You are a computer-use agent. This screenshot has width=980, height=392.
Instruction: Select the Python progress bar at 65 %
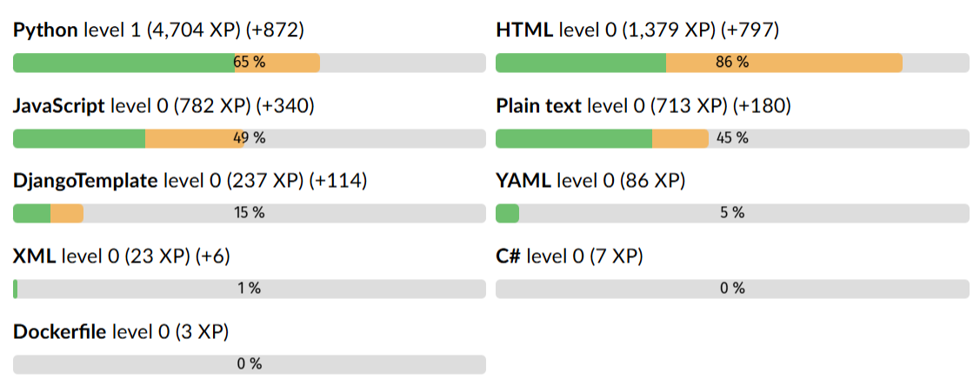(250, 63)
